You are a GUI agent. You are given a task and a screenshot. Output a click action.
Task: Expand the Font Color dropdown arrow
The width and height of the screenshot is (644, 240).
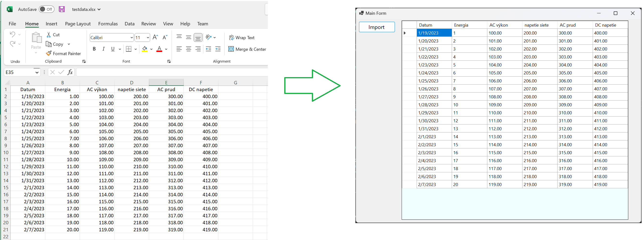tap(166, 49)
